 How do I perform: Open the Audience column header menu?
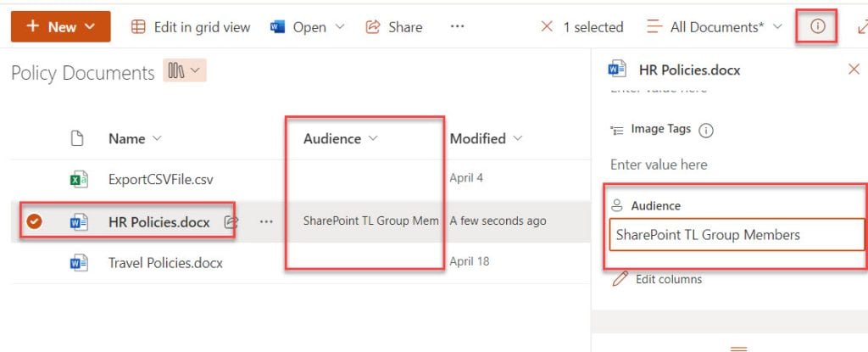(341, 138)
